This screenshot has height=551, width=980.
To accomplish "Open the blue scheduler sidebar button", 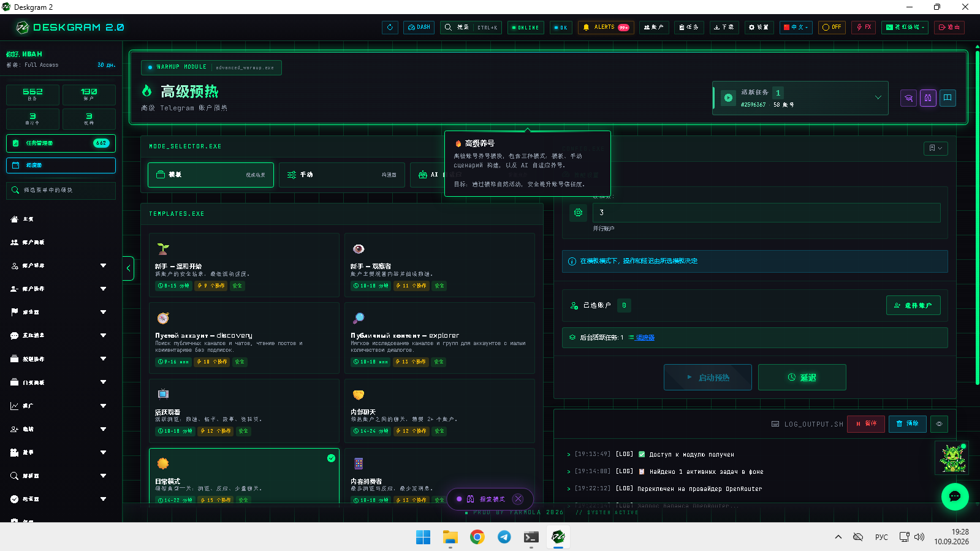I will [x=61, y=165].
